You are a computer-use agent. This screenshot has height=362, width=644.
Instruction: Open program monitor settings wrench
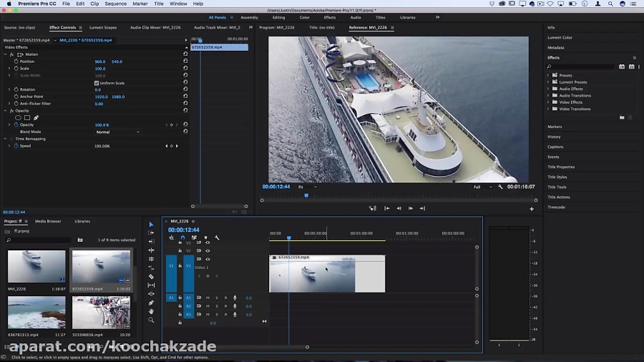(500, 187)
